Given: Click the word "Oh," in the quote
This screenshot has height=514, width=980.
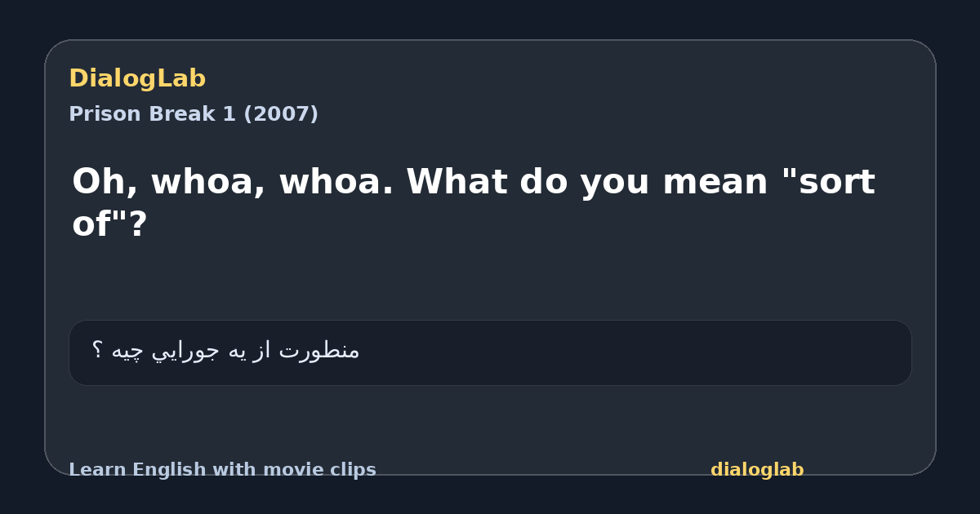Looking at the screenshot, I should pos(104,182).
